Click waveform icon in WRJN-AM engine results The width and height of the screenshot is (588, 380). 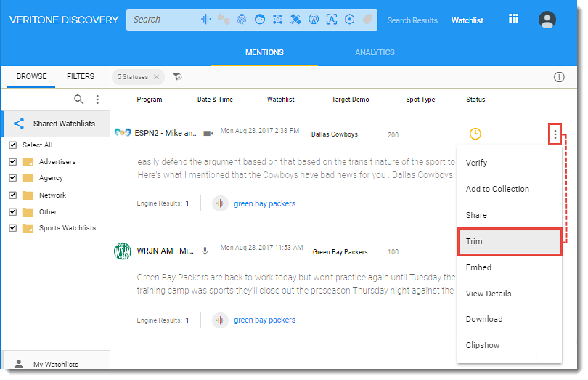[x=220, y=320]
